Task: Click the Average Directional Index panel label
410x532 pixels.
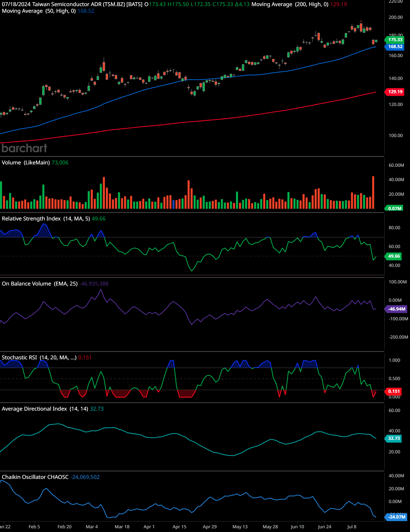Action: [x=45, y=409]
